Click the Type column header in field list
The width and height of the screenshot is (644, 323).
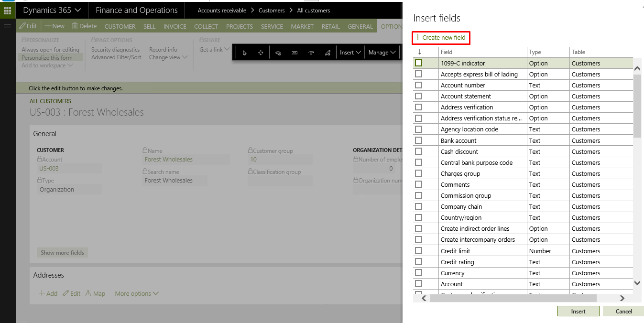(535, 52)
